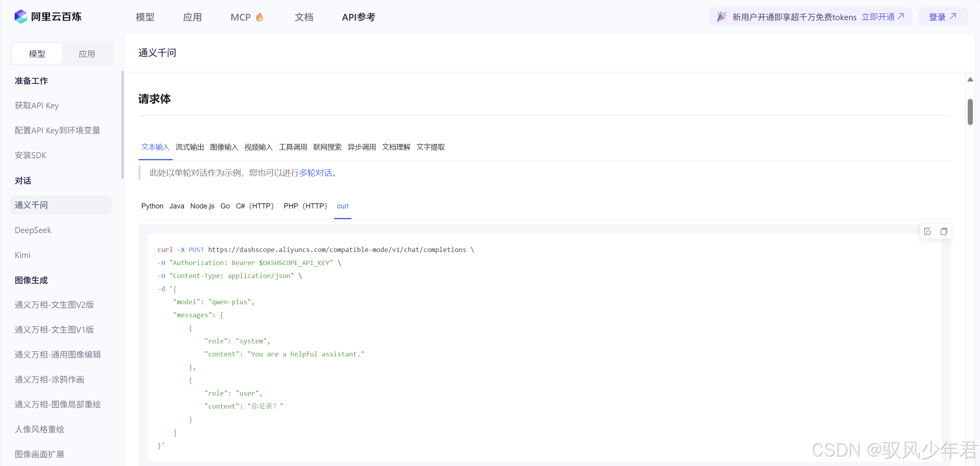Open DeepSeek in the sidebar
The image size is (980, 466).
(33, 230)
